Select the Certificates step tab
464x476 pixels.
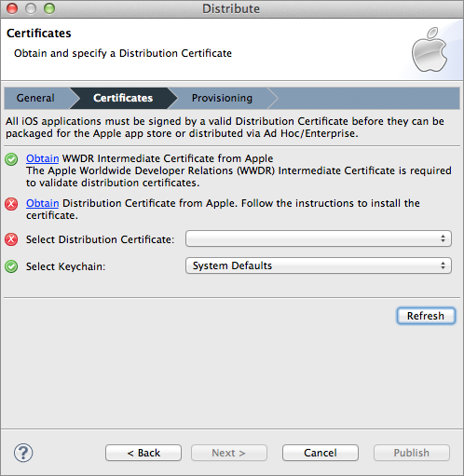(x=123, y=98)
